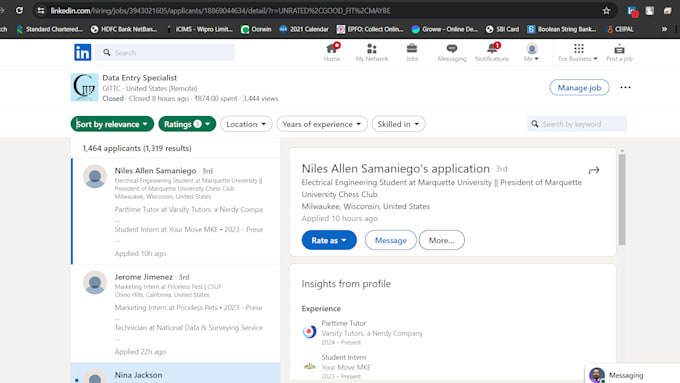Expand the Me profile menu
Image resolution: width=680 pixels, height=383 pixels.
(x=531, y=52)
